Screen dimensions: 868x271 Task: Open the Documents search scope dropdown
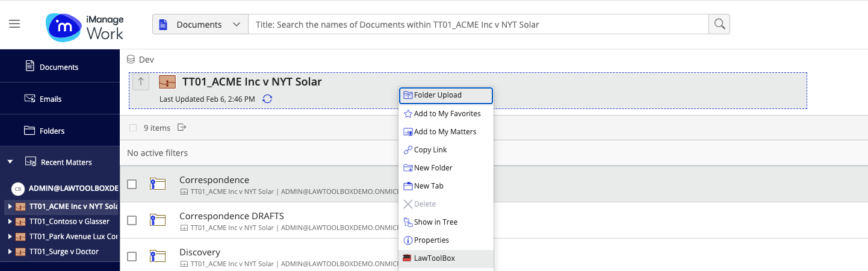pyautogui.click(x=200, y=25)
